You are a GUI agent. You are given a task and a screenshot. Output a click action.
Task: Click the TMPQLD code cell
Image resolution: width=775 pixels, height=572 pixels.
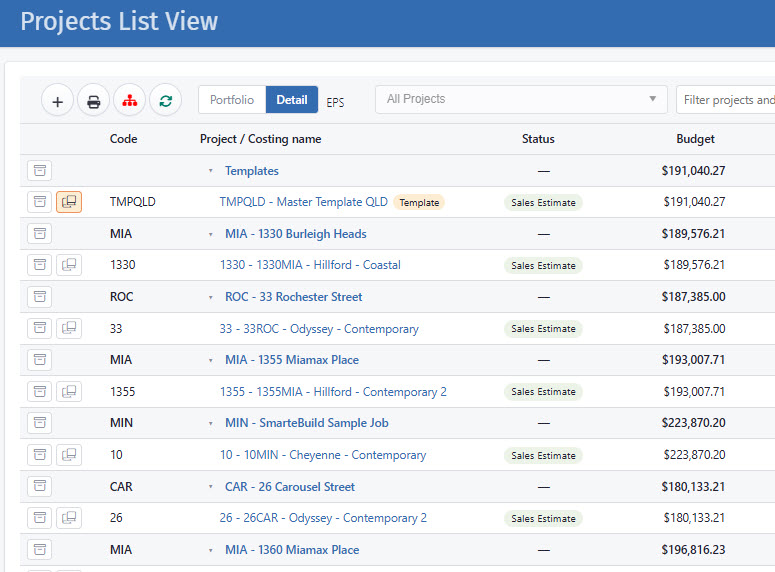pyautogui.click(x=132, y=202)
